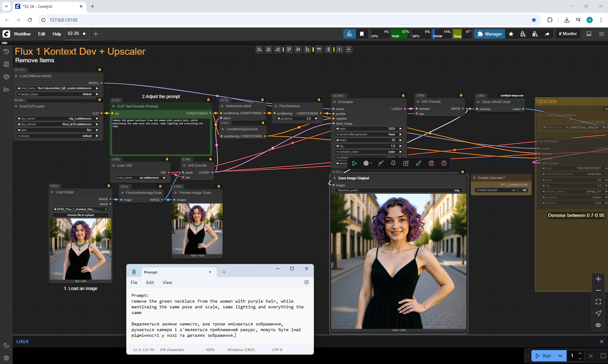This screenshot has width=608, height=364.
Task: Toggle the Enable Upscale switch
Action: 518,190
